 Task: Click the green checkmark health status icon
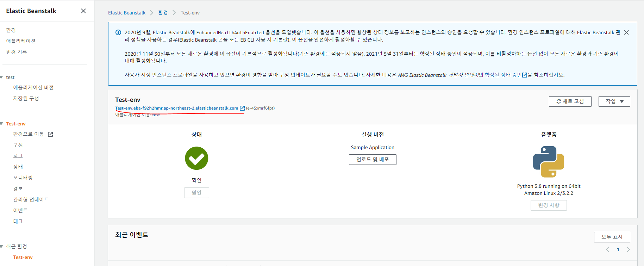pos(196,158)
